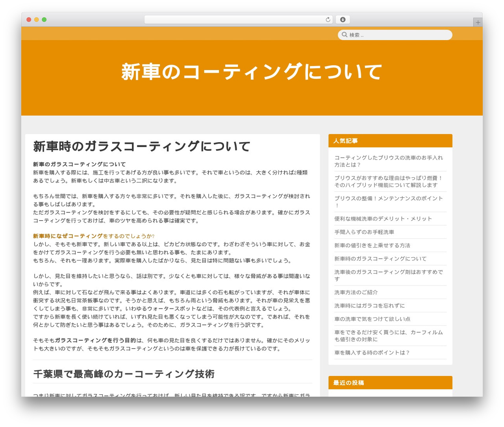Open link 洗車方法のご紹介
504x427 pixels.
point(356,292)
